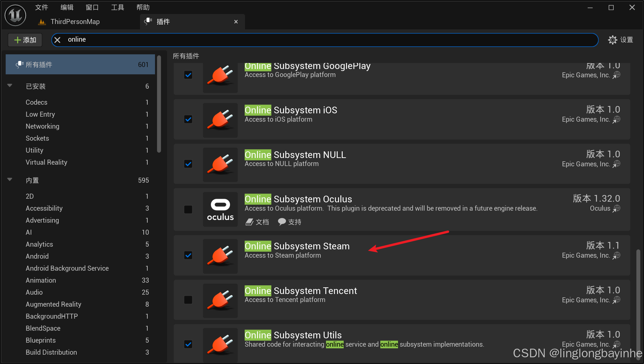The width and height of the screenshot is (644, 364).
Task: Click Online Subsystem Oculus plugin thumbnail
Action: click(x=220, y=209)
